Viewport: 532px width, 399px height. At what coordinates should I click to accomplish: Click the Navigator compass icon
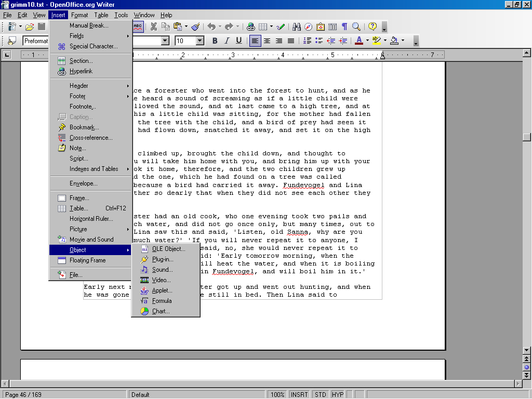tap(309, 26)
